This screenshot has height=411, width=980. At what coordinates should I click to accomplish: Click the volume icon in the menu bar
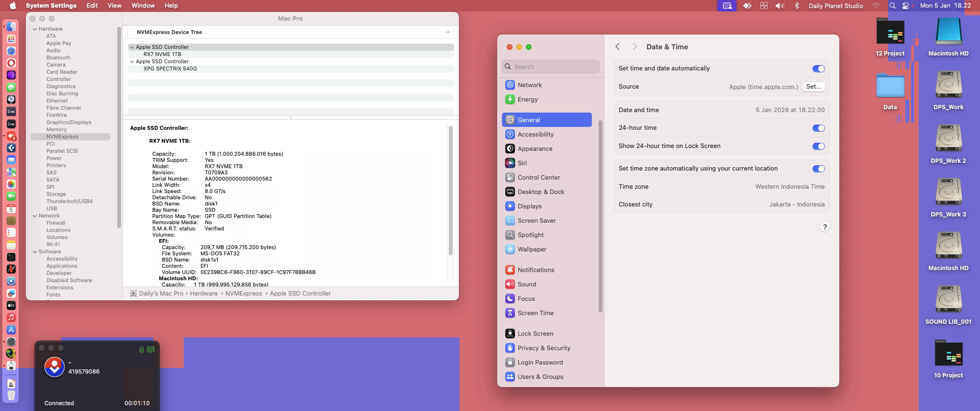780,6
